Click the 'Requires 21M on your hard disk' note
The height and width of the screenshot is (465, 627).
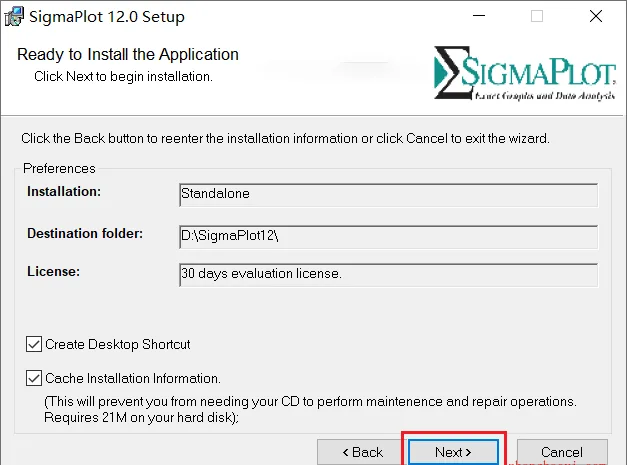tap(141, 417)
